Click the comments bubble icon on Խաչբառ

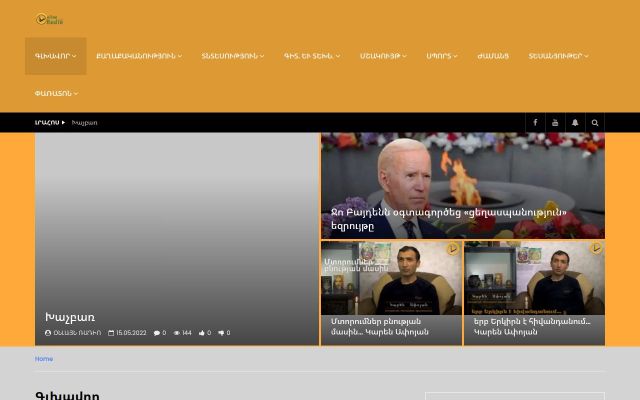pyautogui.click(x=157, y=333)
